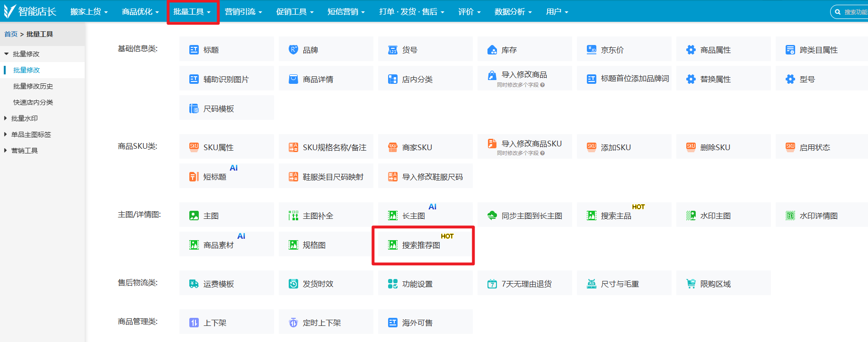Select the 京东价 price icon
Screen dimensions: 868x342
pyautogui.click(x=592, y=50)
